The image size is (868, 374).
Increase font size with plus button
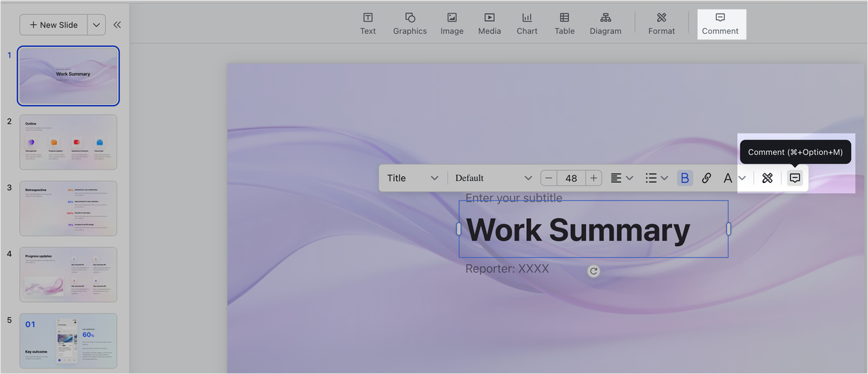click(x=593, y=178)
